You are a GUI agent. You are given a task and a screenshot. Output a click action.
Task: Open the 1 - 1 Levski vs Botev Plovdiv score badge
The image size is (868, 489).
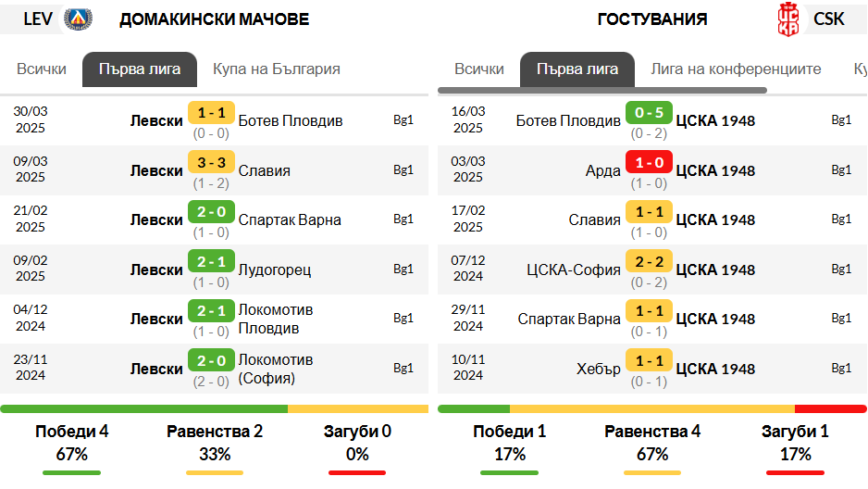(211, 113)
